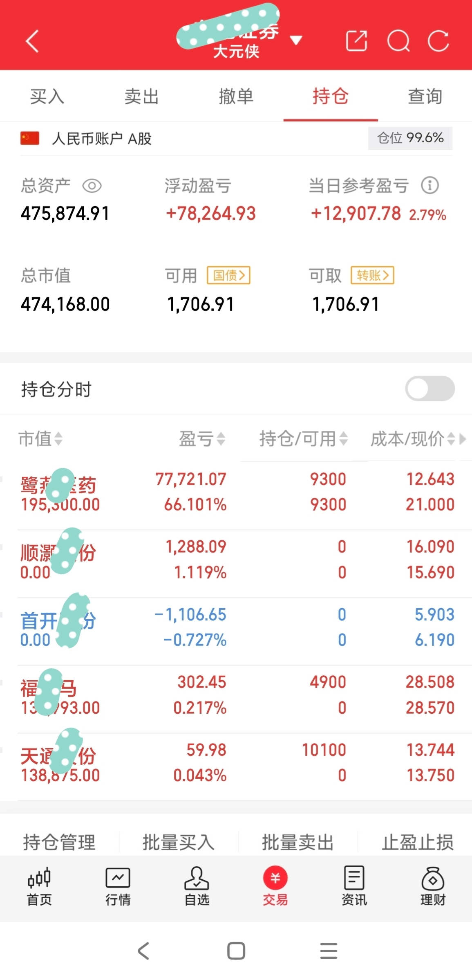Viewport: 472px width, 980px height.
Task: Open the info icon beside 当日参考盈亏
Action: (430, 185)
